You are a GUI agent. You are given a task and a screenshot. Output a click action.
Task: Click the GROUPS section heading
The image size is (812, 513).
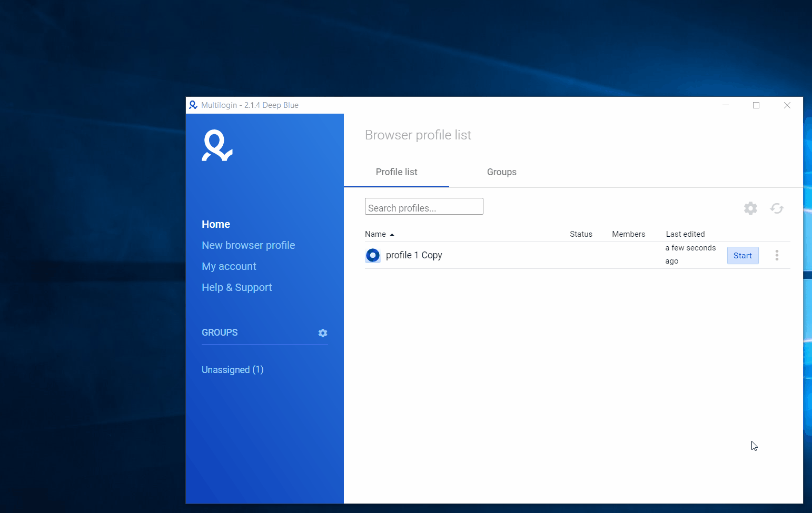click(220, 333)
